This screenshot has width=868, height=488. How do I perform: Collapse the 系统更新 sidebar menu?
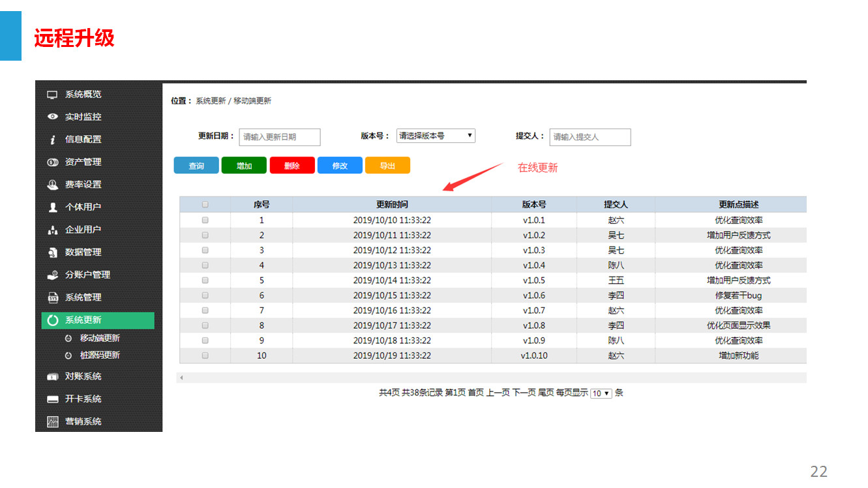pos(98,320)
